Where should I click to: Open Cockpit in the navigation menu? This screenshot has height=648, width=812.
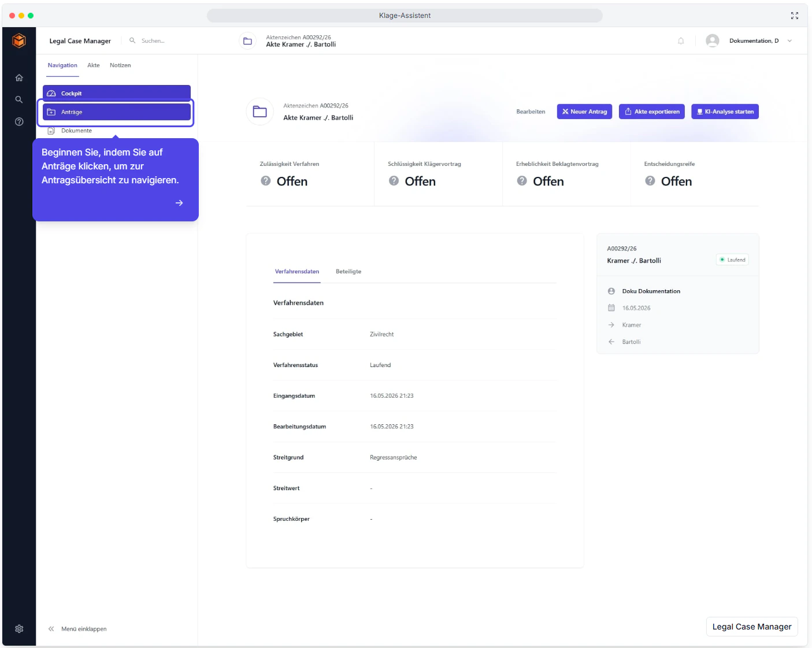click(117, 93)
